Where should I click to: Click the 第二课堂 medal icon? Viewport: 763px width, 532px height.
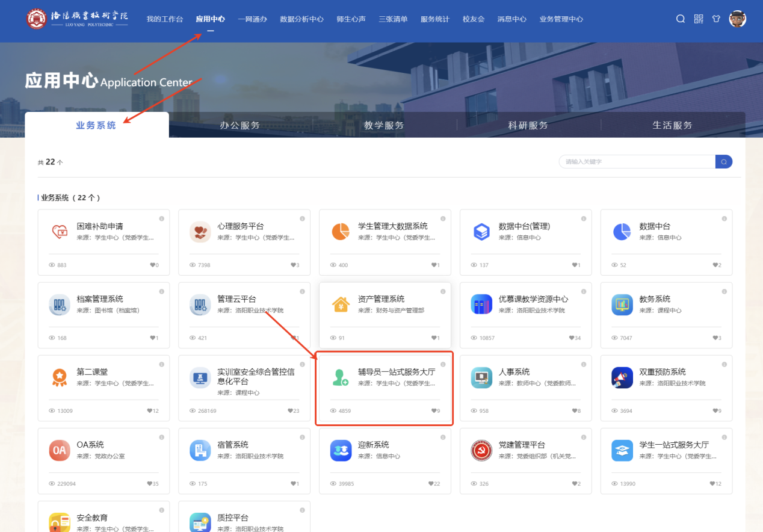60,377
